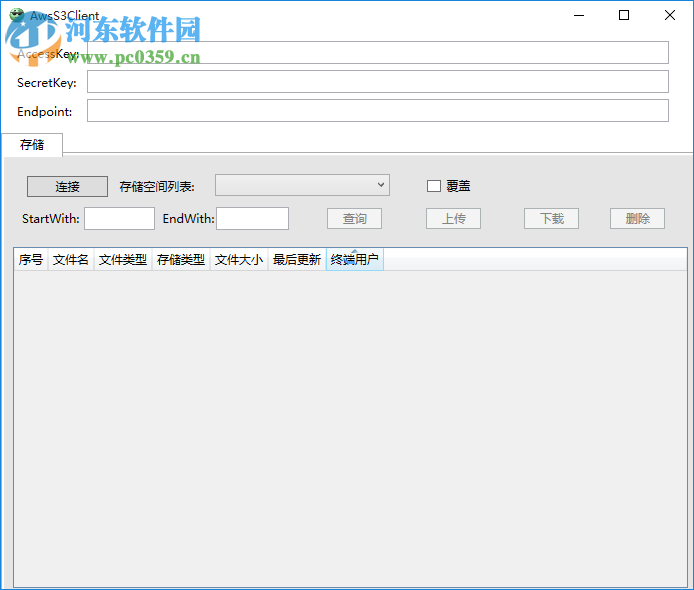Sort by the 终端用户 column header

click(x=355, y=259)
